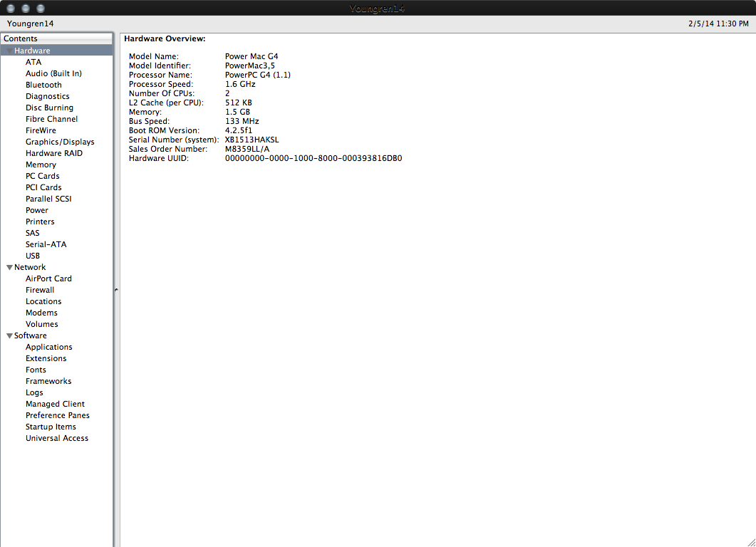Open Parallel SCSI entry
Viewport: 756px width, 547px height.
(x=48, y=199)
